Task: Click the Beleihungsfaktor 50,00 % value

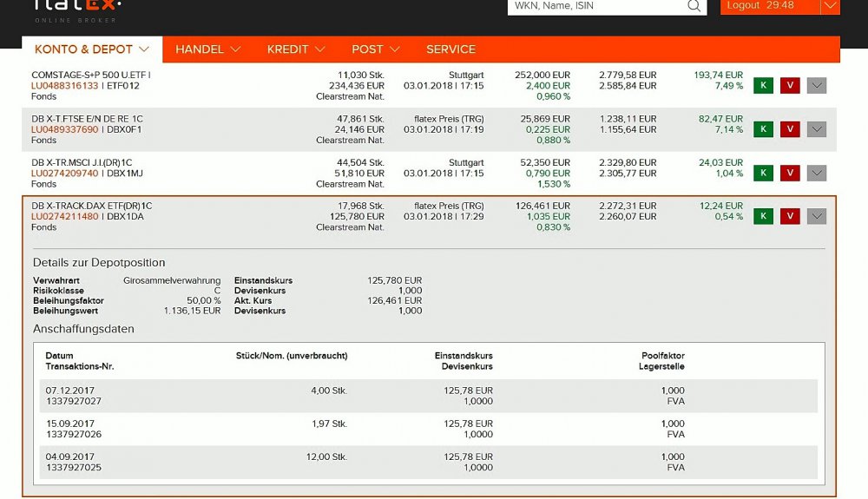Action: pos(203,301)
